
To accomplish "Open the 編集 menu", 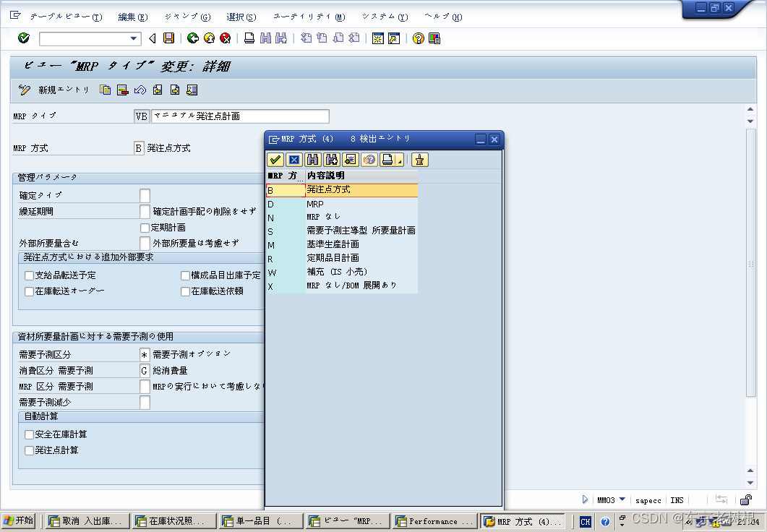I will click(x=133, y=17).
